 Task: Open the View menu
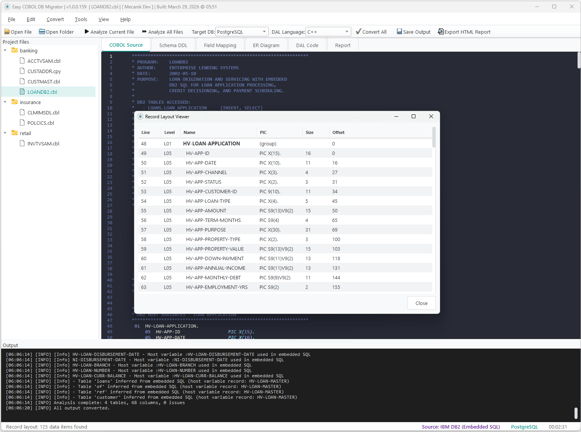pyautogui.click(x=103, y=19)
